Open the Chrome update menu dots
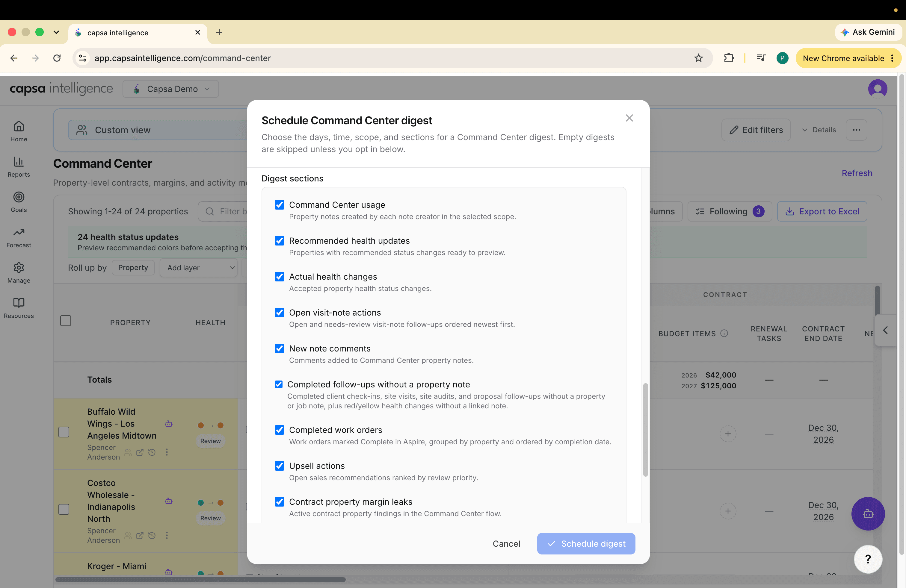The image size is (906, 588). [892, 58]
